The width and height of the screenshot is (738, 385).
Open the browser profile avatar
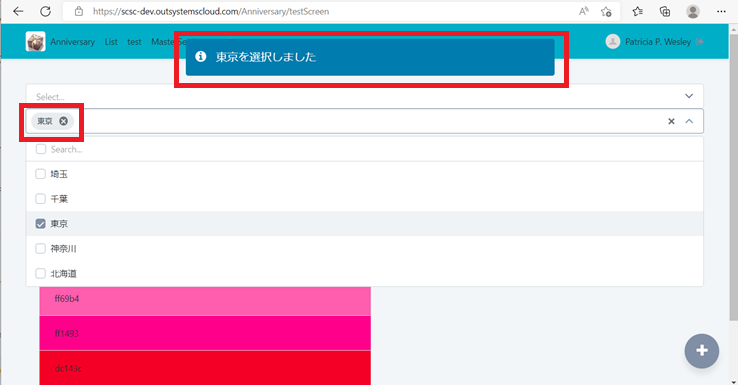693,11
